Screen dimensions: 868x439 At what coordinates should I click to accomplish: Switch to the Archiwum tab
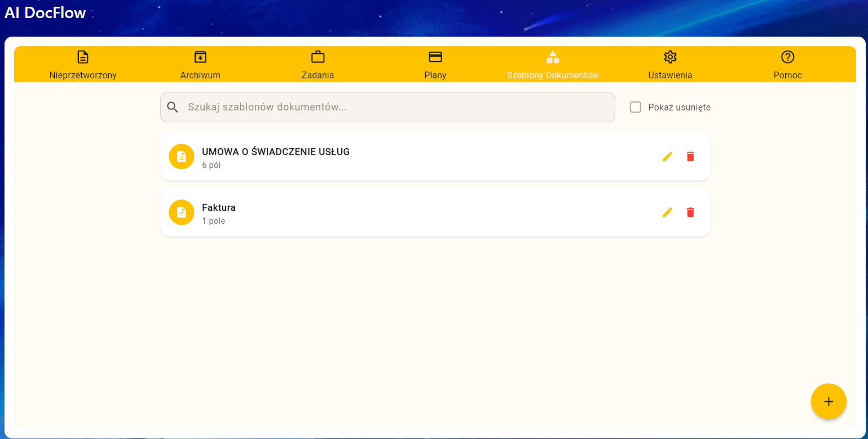pyautogui.click(x=200, y=64)
